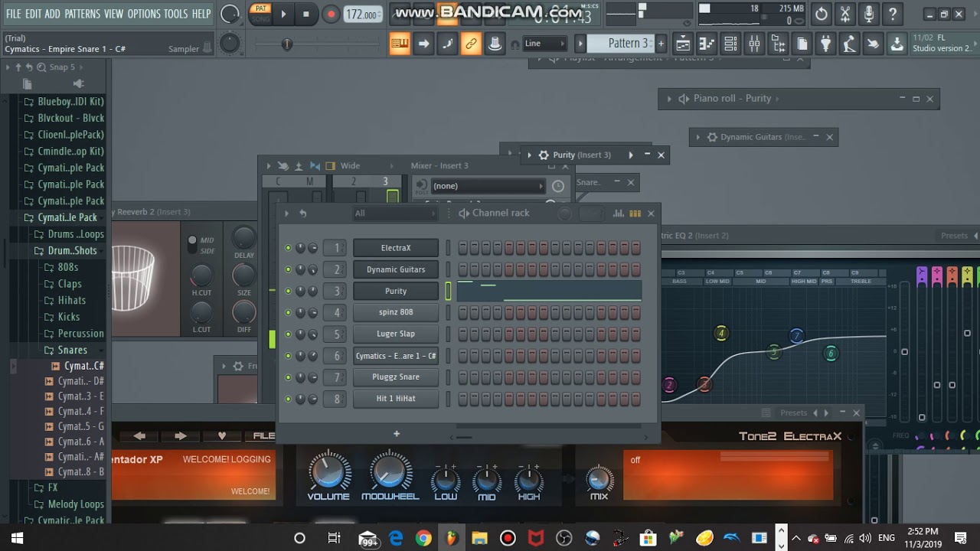Add a channel with the plus button

click(397, 434)
